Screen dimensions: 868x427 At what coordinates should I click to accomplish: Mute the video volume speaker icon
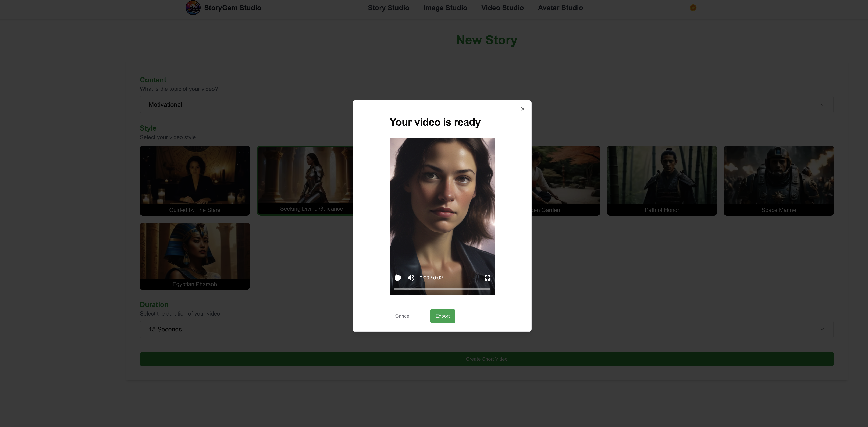411,278
